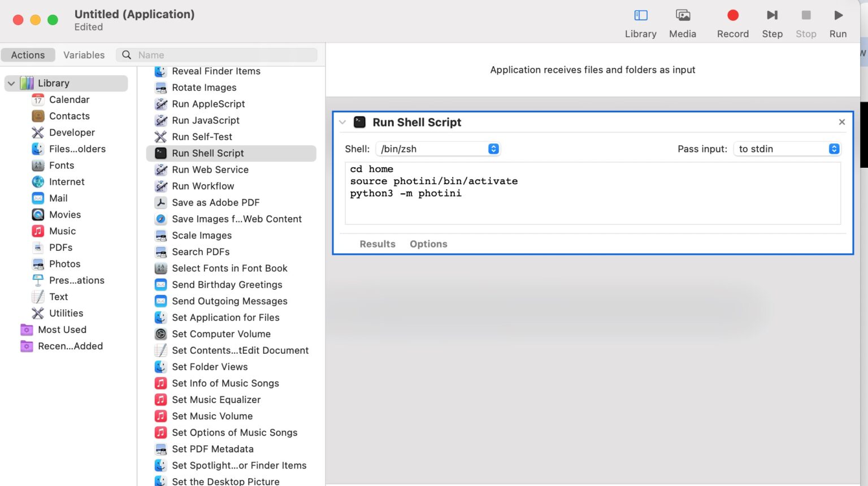Select the Run JavaScript action
The image size is (868, 486).
point(206,120)
